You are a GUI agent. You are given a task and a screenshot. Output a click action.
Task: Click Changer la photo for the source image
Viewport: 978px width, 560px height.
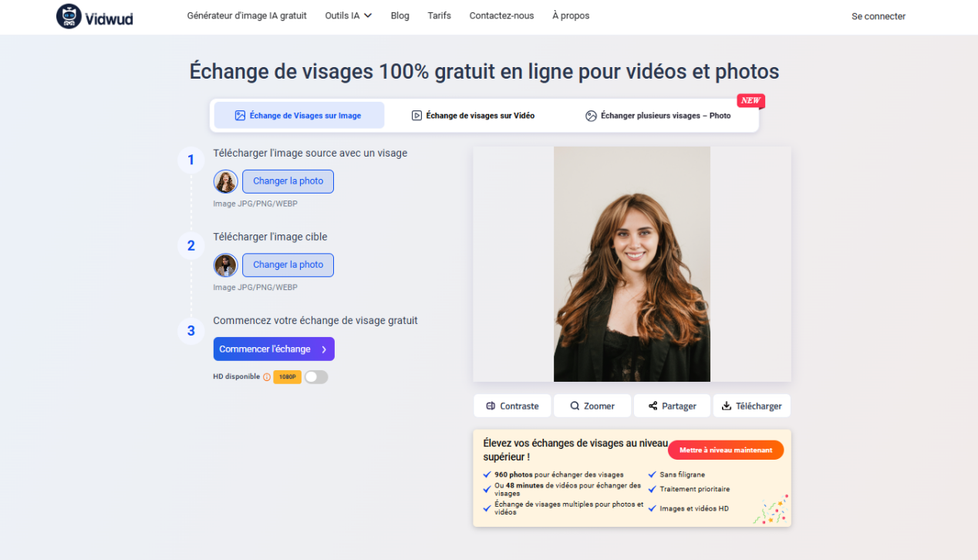click(x=288, y=181)
